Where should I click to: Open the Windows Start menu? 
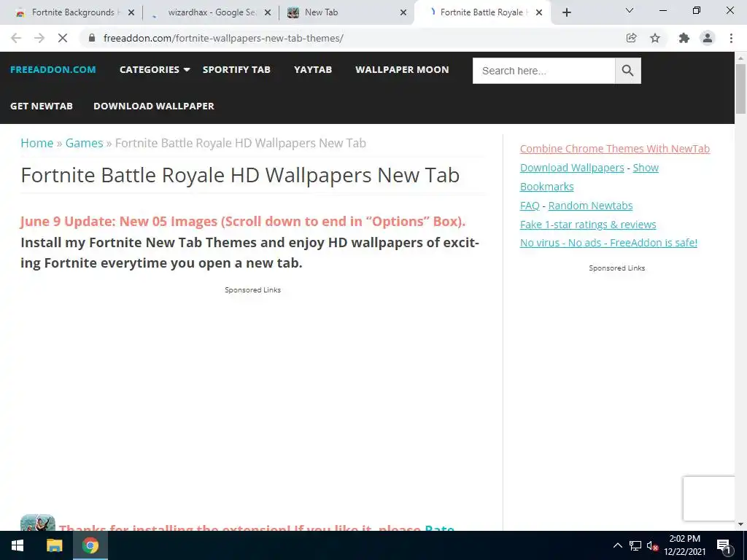point(18,545)
